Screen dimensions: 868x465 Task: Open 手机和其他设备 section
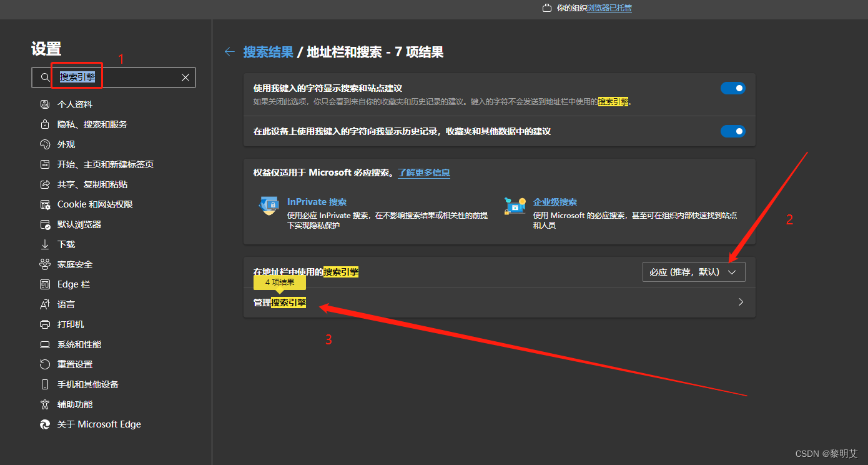point(88,384)
